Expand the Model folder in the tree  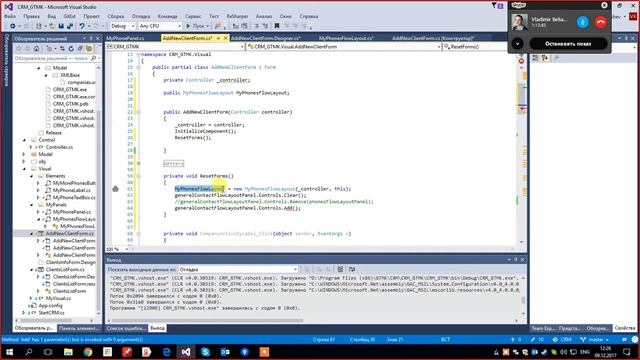(x=24, y=154)
